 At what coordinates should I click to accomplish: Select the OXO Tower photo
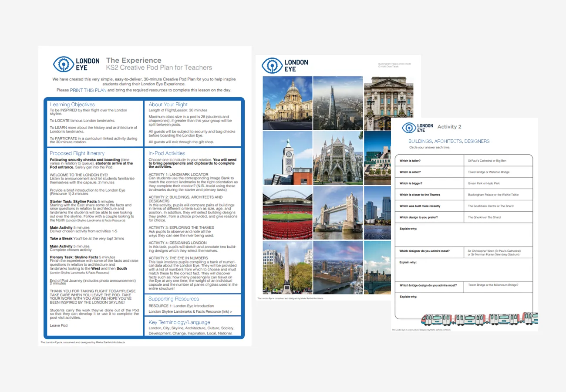tap(287, 158)
